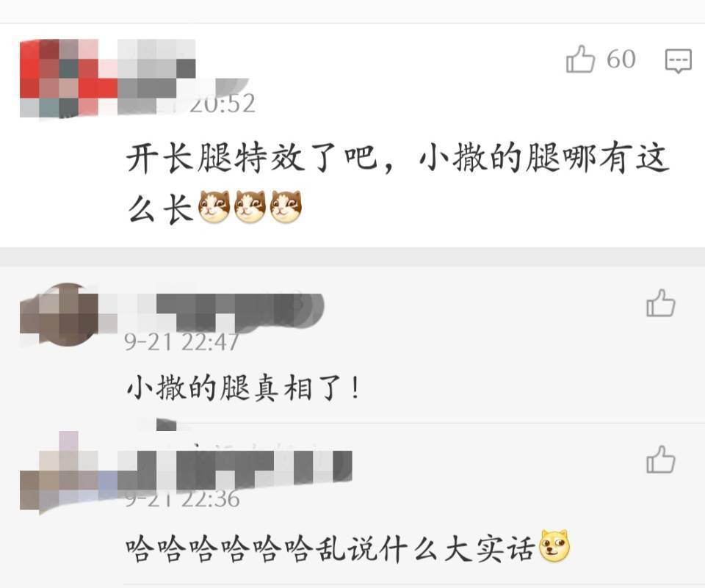Click the first cat emoji in top comment
This screenshot has width=705, height=588.
coord(214,206)
